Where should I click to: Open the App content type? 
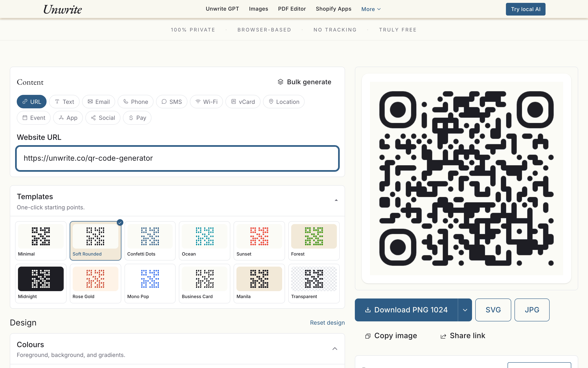[68, 118]
